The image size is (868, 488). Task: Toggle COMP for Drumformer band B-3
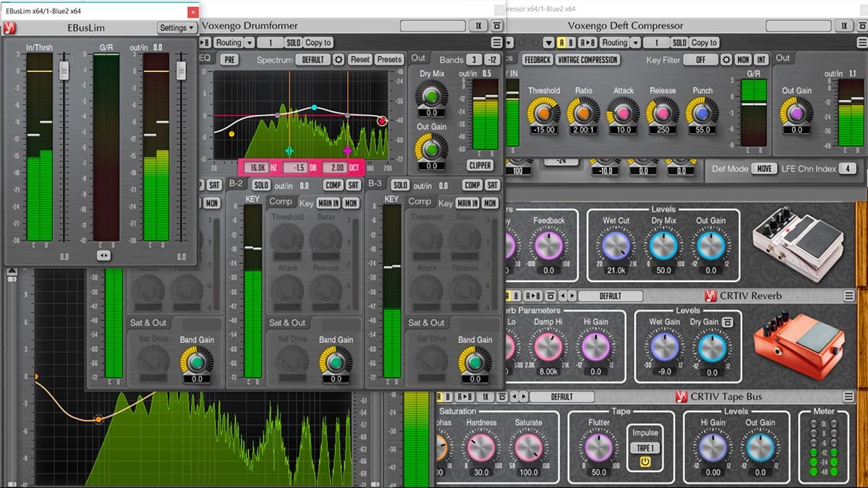click(472, 186)
